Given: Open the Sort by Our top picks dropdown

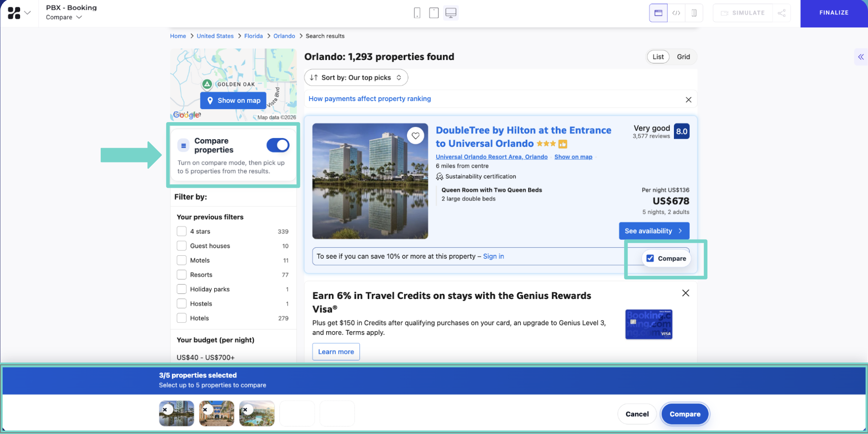Looking at the screenshot, I should (356, 78).
